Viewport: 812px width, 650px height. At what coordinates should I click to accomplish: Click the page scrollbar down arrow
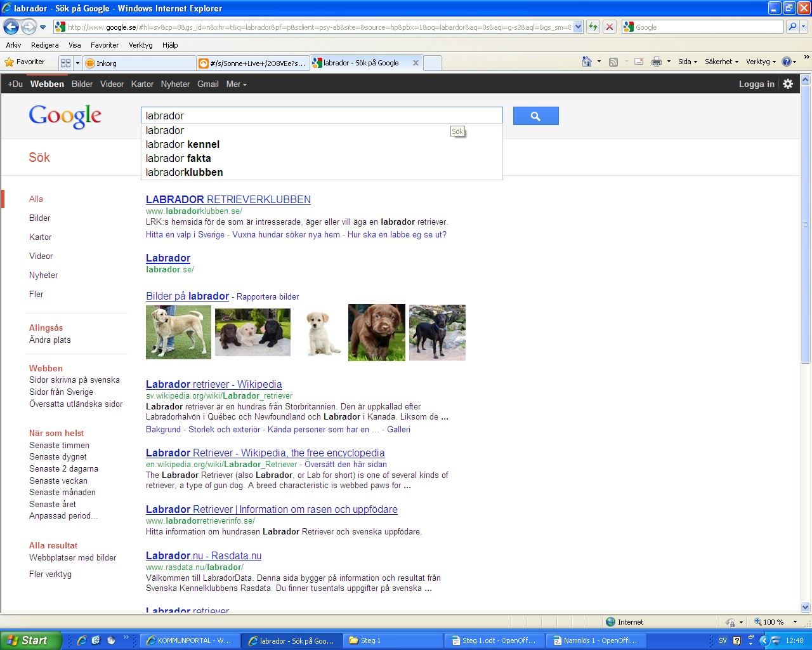[x=806, y=607]
